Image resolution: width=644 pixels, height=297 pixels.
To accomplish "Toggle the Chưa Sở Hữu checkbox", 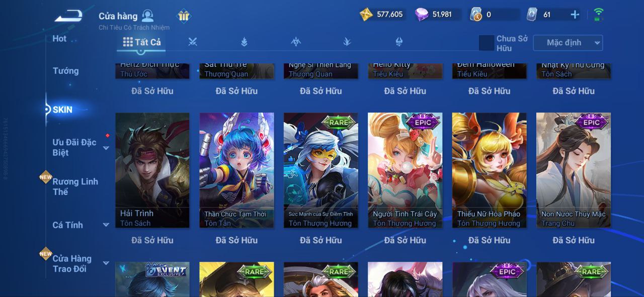I will click(487, 43).
